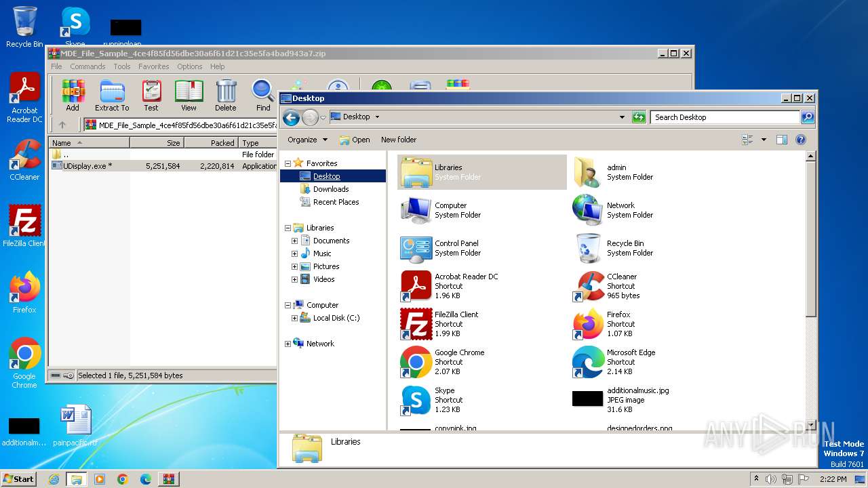Click the change your view icon
Screen dimensions: 868x488
[748, 140]
